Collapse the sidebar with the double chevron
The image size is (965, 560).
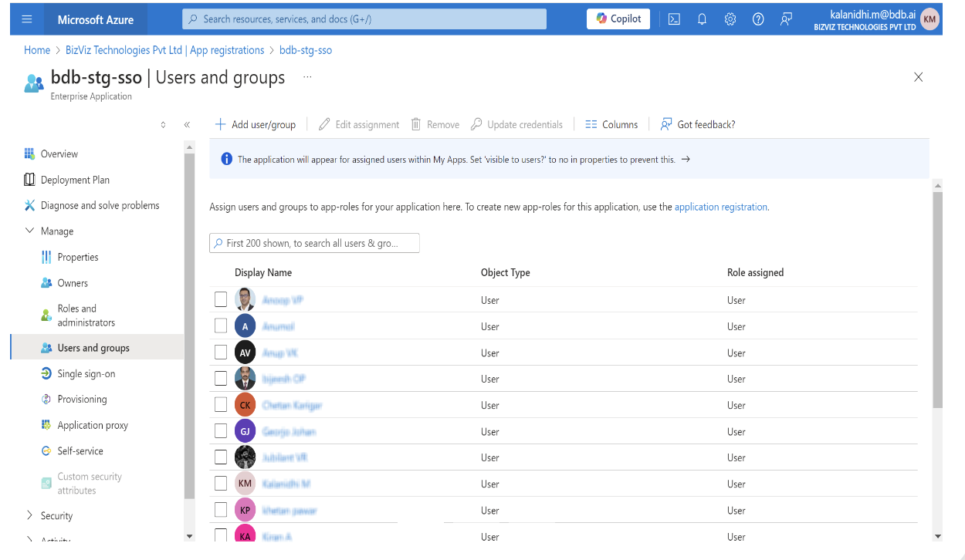pos(187,124)
